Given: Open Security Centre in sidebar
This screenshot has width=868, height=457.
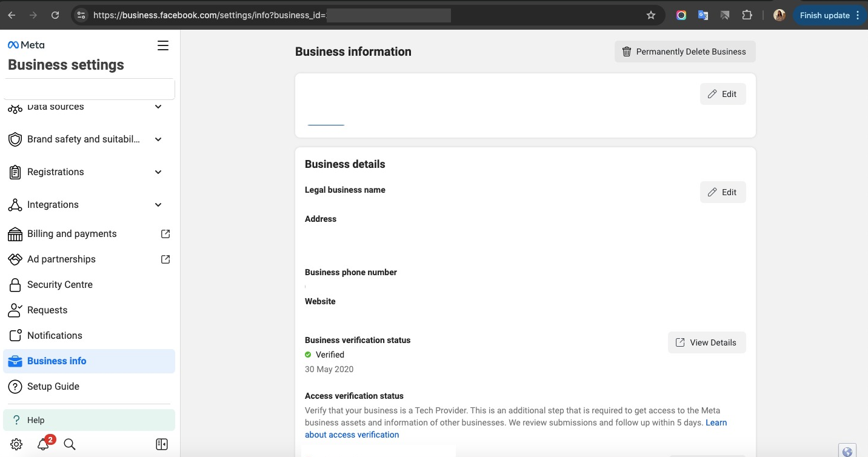Looking at the screenshot, I should (x=60, y=285).
